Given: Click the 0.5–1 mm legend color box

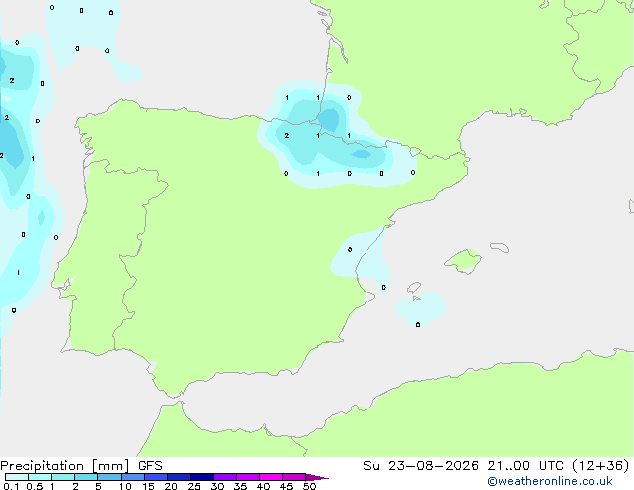Looking at the screenshot, I should click(40, 477).
